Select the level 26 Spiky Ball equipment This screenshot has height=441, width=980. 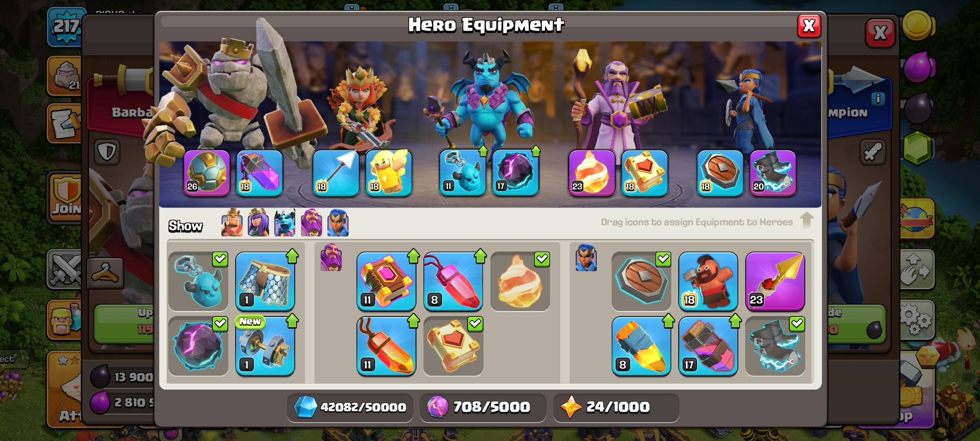click(207, 173)
